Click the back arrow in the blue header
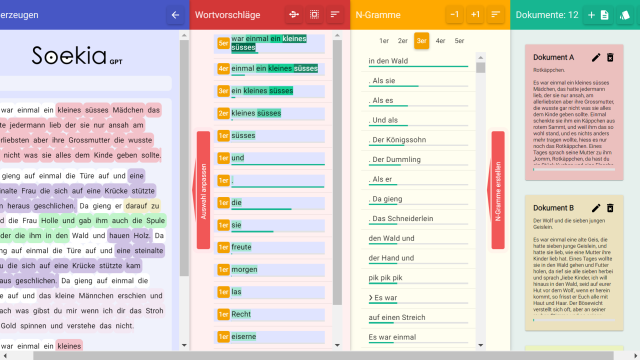This screenshot has width=640, height=360. click(x=175, y=15)
